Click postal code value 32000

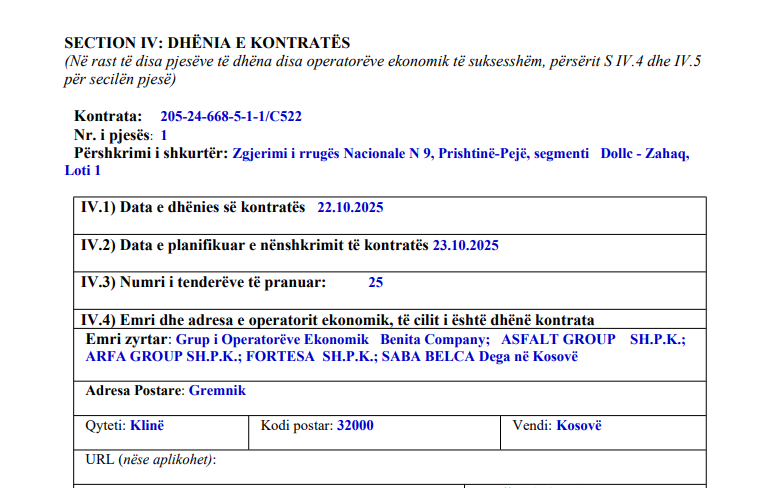[355, 425]
